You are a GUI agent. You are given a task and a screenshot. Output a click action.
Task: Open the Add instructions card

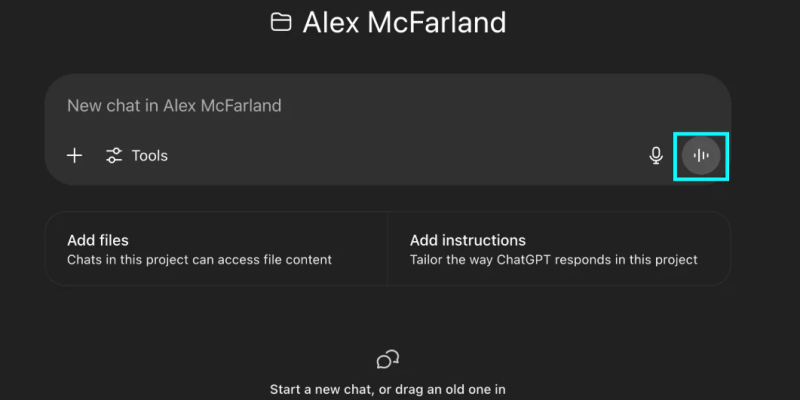tap(558, 249)
